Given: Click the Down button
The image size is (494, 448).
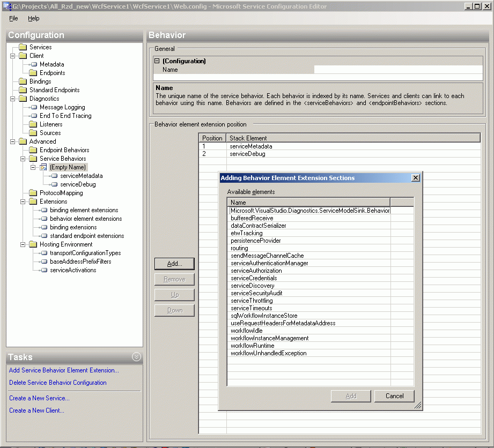Looking at the screenshot, I should tap(174, 310).
